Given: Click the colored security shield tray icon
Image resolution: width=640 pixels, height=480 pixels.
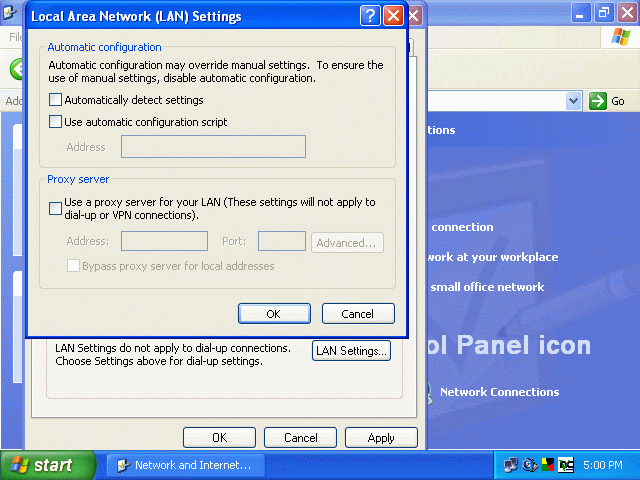Looking at the screenshot, I should click(548, 465).
